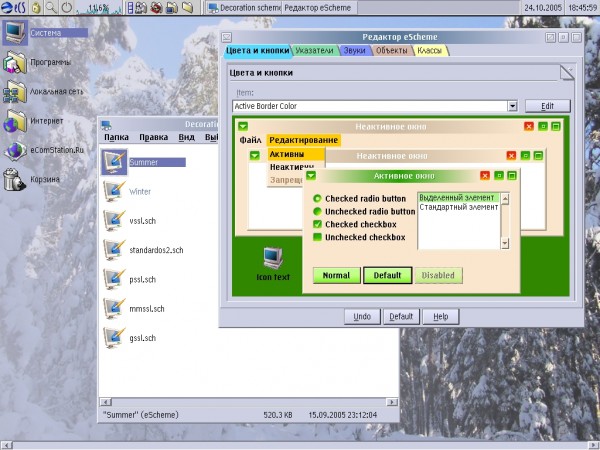Enable the 'Unchecked checkbox' preview box

tap(317, 238)
